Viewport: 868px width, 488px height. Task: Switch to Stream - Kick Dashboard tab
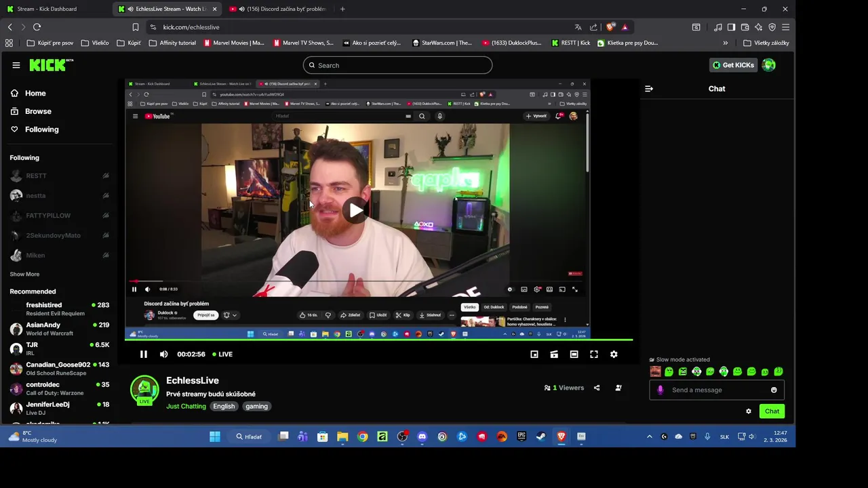(56, 9)
